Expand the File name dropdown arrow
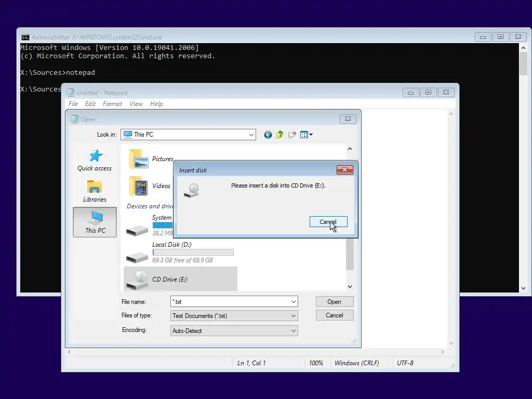 coord(294,302)
